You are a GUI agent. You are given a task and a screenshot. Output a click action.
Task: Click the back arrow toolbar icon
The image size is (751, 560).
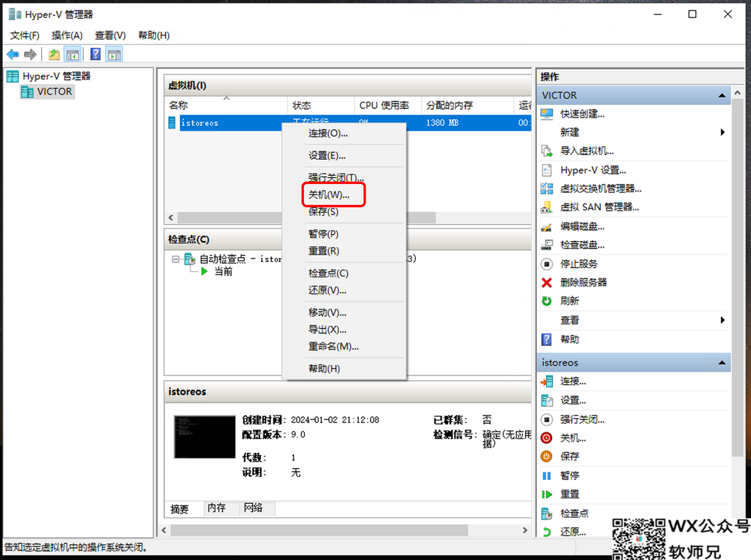13,54
